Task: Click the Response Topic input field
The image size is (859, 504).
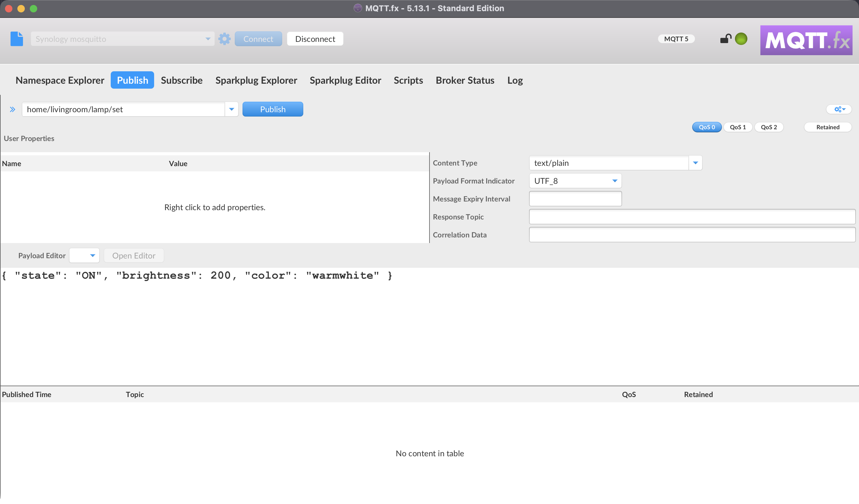Action: (692, 217)
